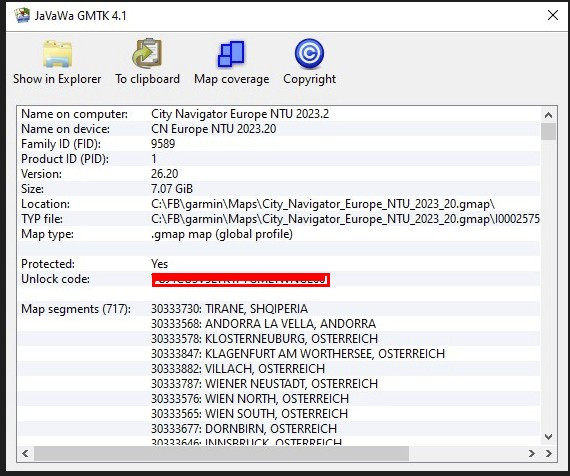
Task: Open the Copyright information icon
Action: pos(309,53)
